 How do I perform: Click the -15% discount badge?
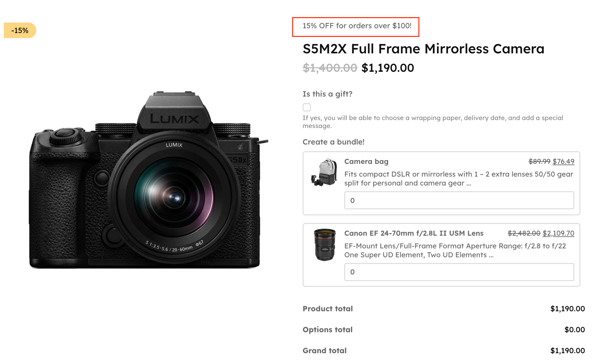pyautogui.click(x=19, y=30)
